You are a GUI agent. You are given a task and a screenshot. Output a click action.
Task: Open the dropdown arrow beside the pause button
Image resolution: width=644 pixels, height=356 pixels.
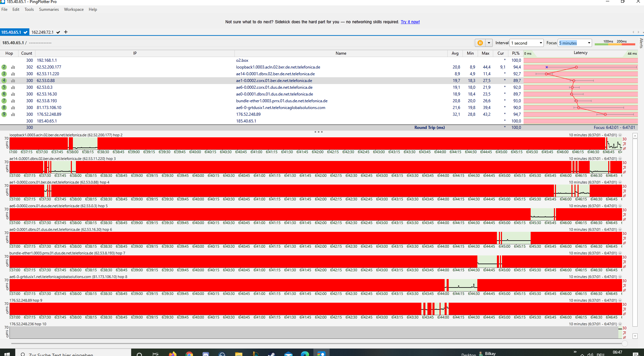pos(489,43)
